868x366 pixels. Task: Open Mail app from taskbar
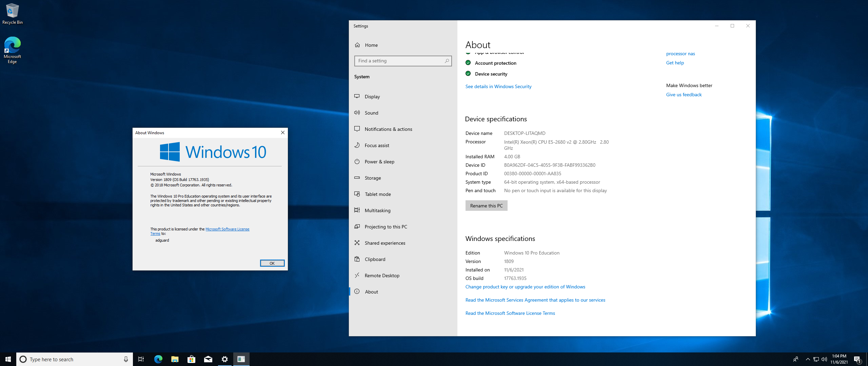(208, 359)
